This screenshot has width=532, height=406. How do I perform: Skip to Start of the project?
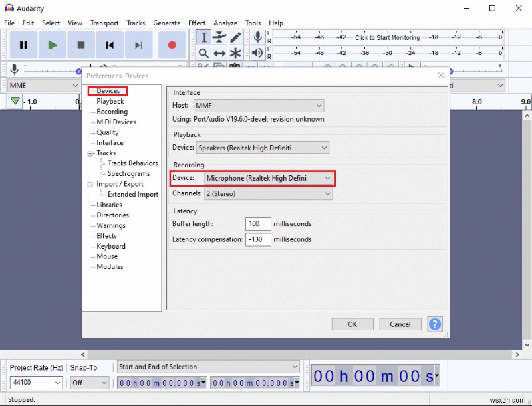click(110, 45)
